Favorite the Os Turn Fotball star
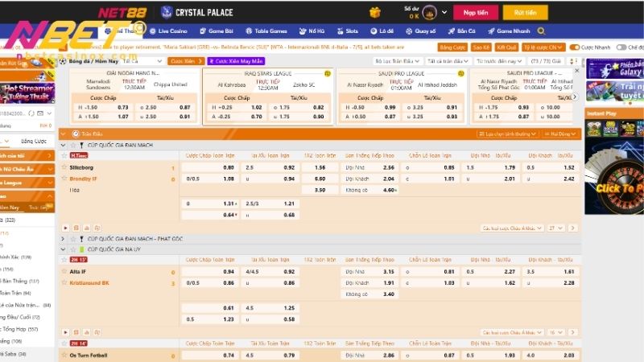 (64, 355)
